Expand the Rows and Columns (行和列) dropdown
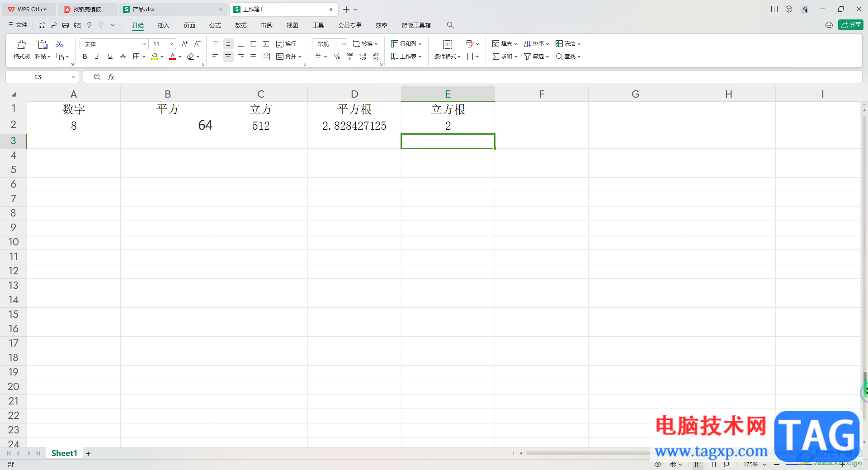868x470 pixels. pos(420,44)
